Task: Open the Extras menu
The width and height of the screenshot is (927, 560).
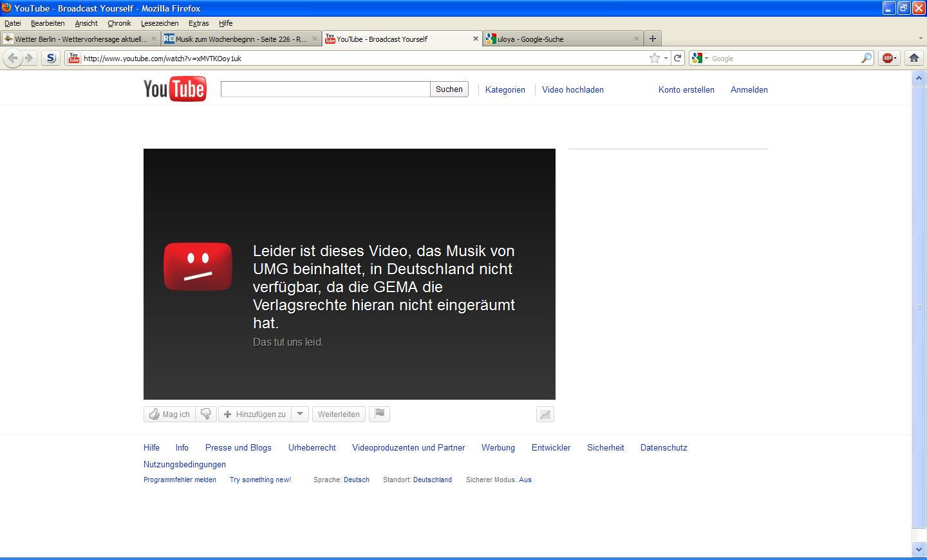Action: click(x=198, y=23)
